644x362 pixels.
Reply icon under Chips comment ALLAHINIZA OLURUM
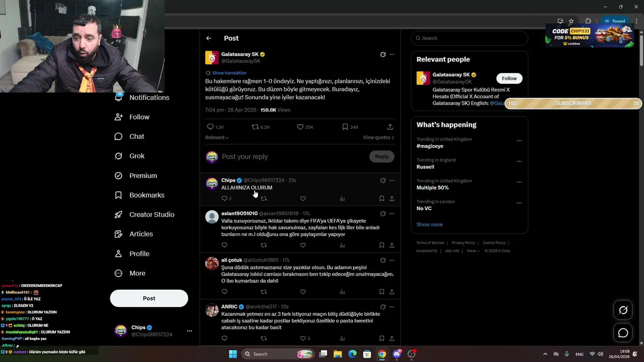(224, 199)
